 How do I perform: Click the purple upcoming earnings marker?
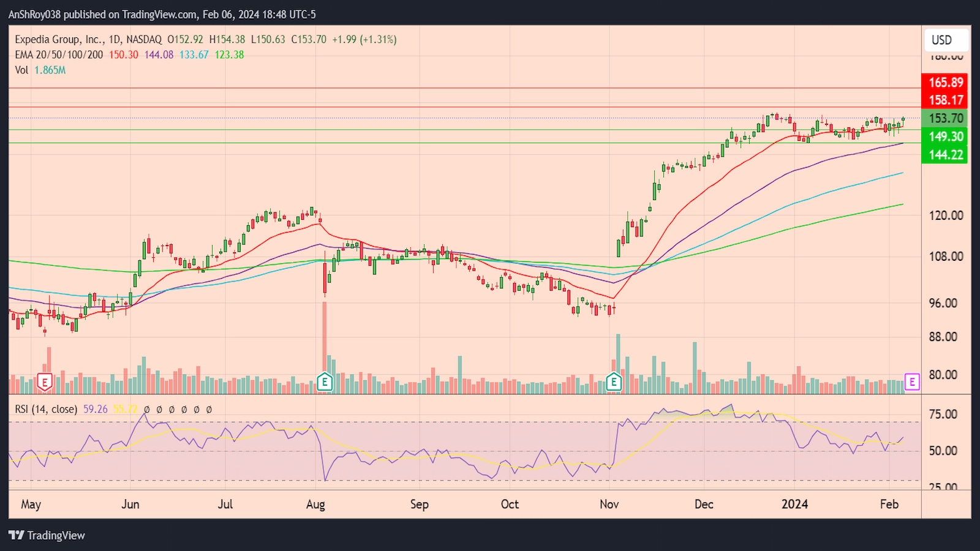coord(912,382)
